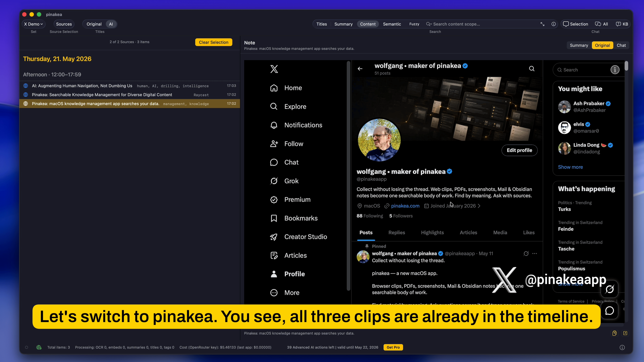Select Pinakea: Searchable Knowledge Management row
The height and width of the screenshot is (362, 644).
tap(129, 95)
